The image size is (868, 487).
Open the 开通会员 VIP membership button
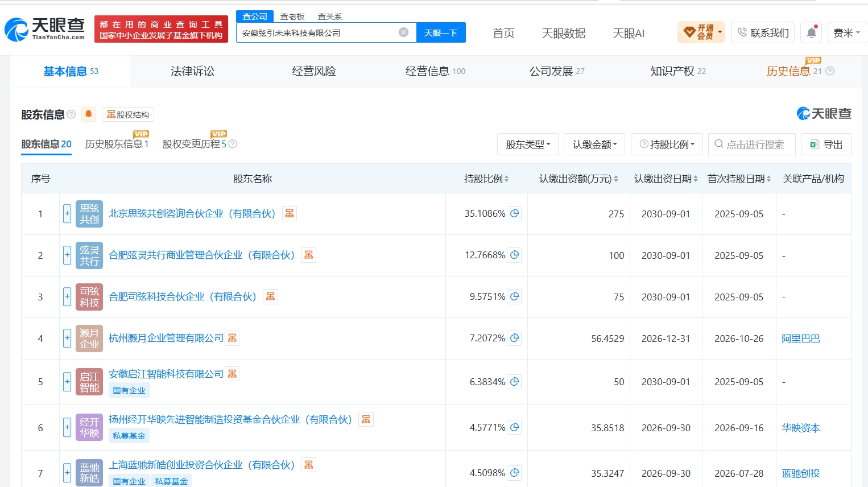click(701, 32)
